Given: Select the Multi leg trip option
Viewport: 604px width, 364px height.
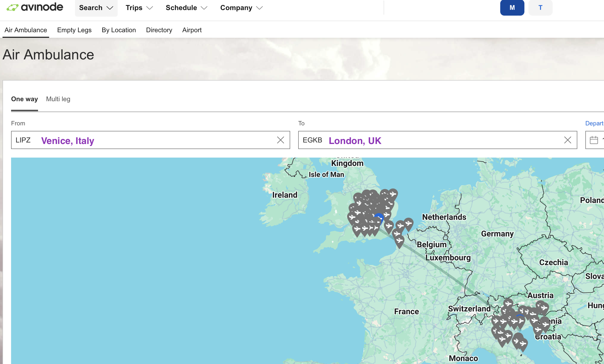Looking at the screenshot, I should click(58, 99).
